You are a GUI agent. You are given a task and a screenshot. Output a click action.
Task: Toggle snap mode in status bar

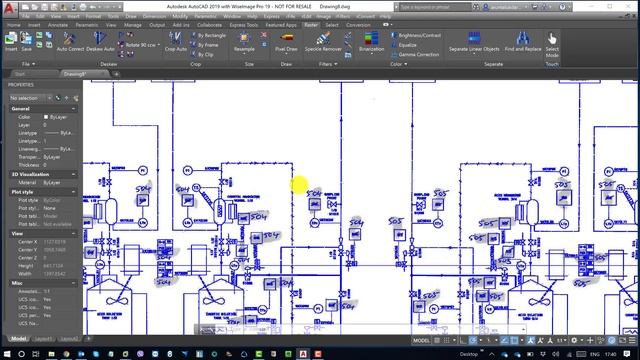coord(447,340)
